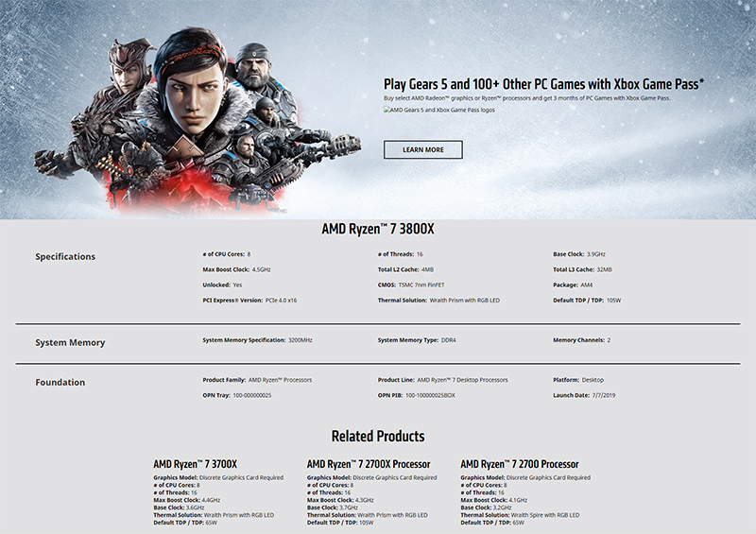Open the AMD Ryzen 7 2700X Processor link

pyautogui.click(x=369, y=464)
